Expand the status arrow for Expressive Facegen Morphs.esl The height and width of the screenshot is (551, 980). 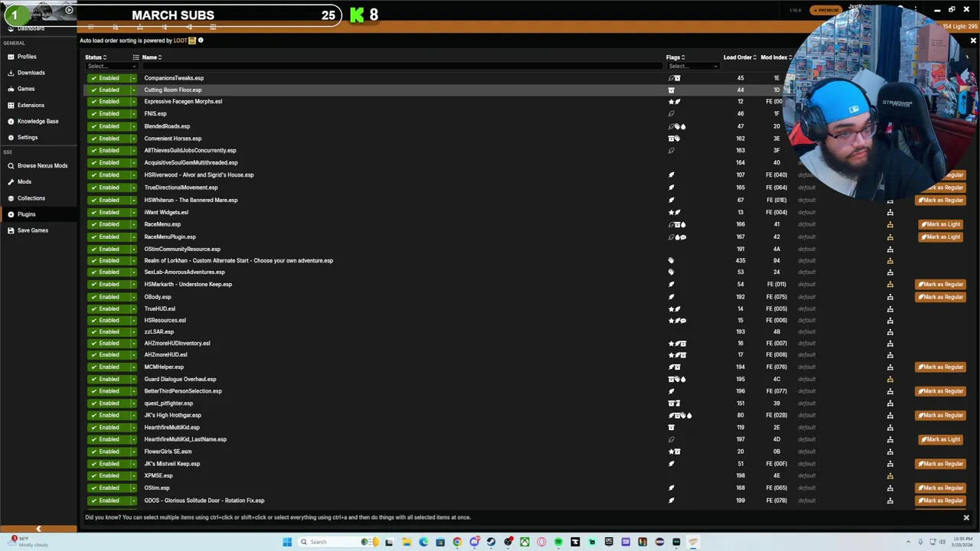pos(133,102)
